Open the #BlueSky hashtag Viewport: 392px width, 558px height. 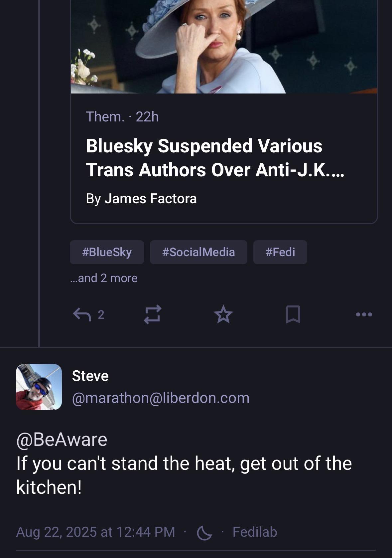pyautogui.click(x=107, y=252)
